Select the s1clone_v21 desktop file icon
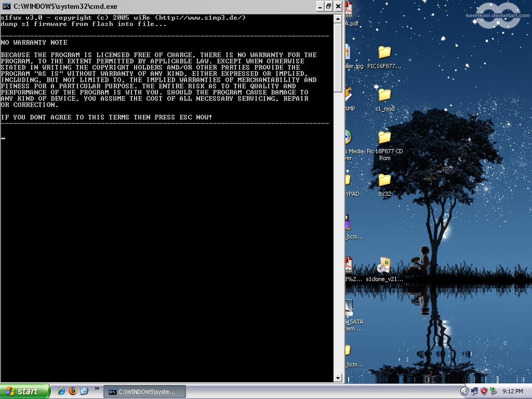The height and width of the screenshot is (399, 532). [x=384, y=270]
